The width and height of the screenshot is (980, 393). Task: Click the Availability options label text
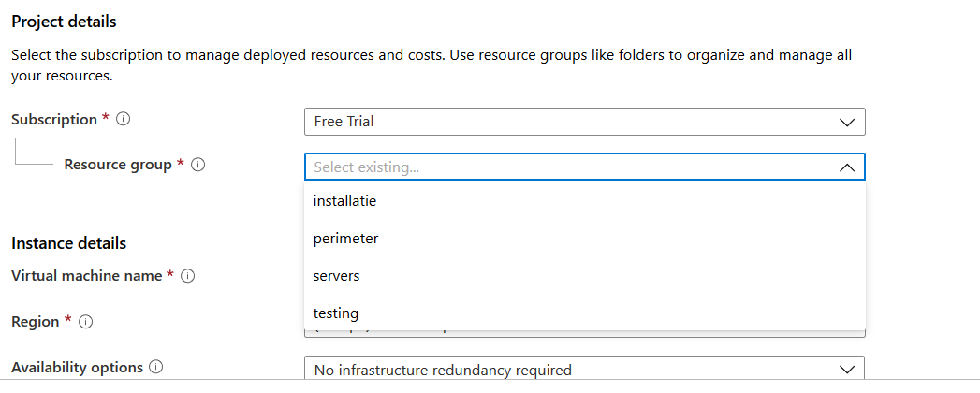(77, 367)
